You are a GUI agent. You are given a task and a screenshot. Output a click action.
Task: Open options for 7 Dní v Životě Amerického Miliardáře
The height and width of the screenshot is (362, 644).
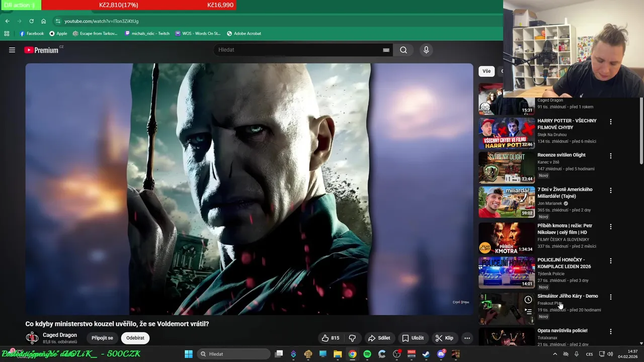tap(611, 191)
